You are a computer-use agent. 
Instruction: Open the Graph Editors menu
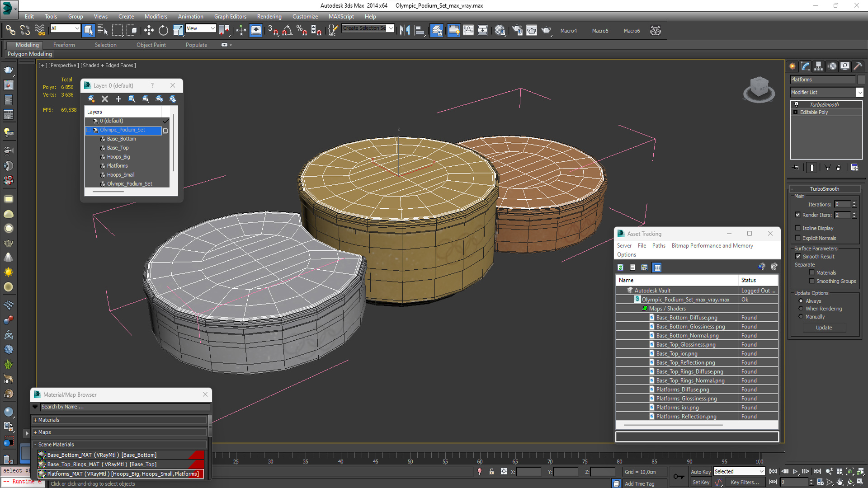[230, 16]
